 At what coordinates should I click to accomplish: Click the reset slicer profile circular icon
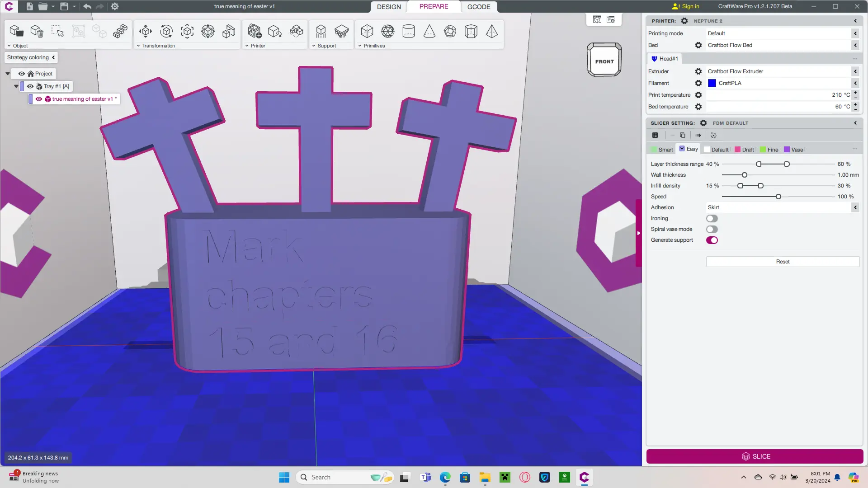pyautogui.click(x=713, y=135)
